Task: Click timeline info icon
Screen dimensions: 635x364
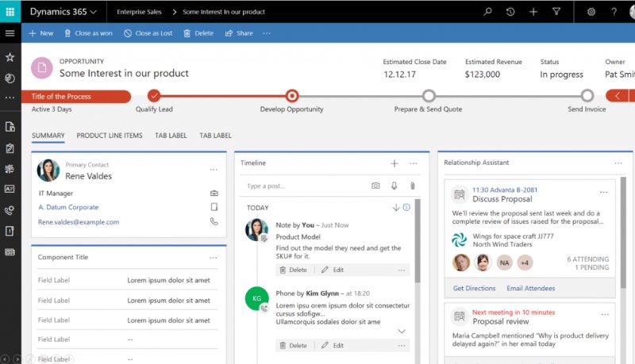Action: [406, 208]
